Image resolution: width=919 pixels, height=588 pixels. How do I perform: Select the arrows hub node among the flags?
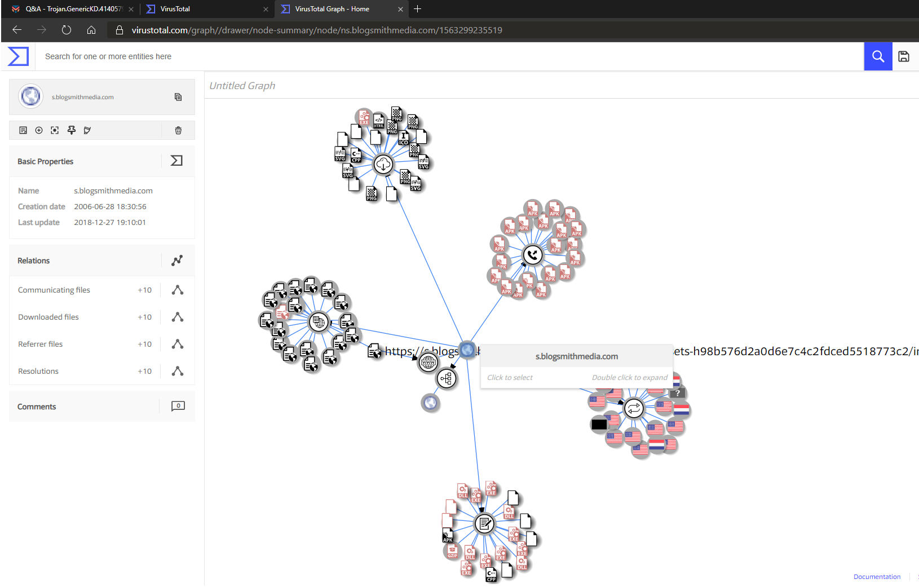click(634, 408)
